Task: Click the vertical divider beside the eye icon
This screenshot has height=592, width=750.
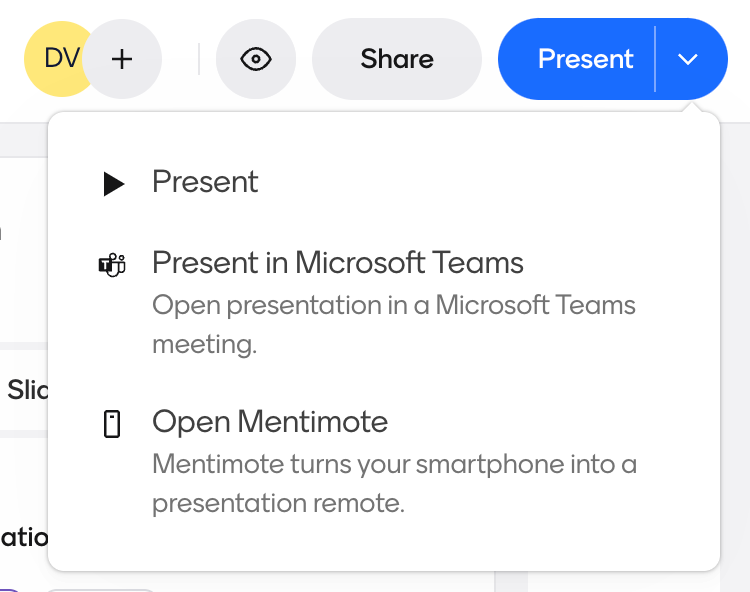Action: click(x=199, y=59)
